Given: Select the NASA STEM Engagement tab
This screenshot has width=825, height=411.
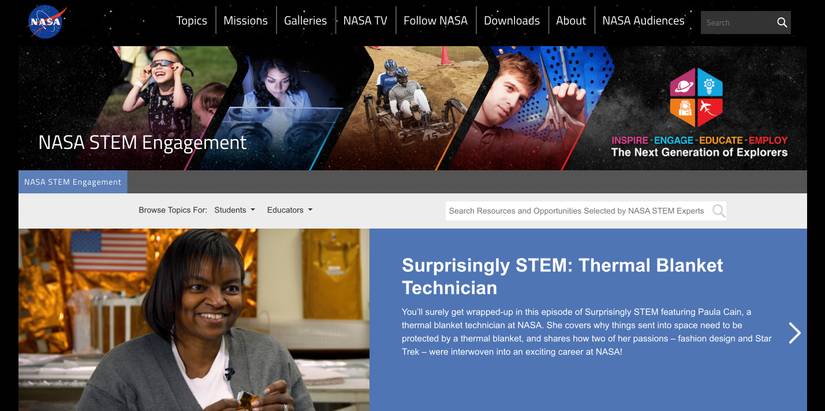Looking at the screenshot, I should 73,182.
